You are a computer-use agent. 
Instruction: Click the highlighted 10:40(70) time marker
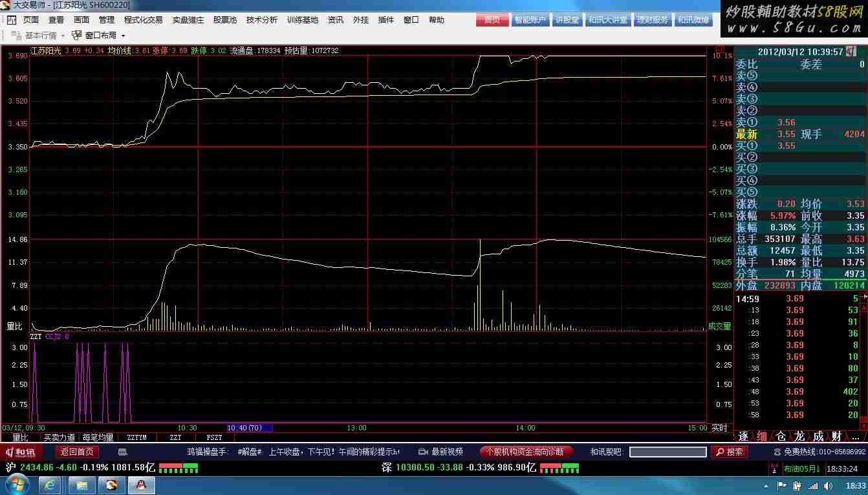point(250,428)
